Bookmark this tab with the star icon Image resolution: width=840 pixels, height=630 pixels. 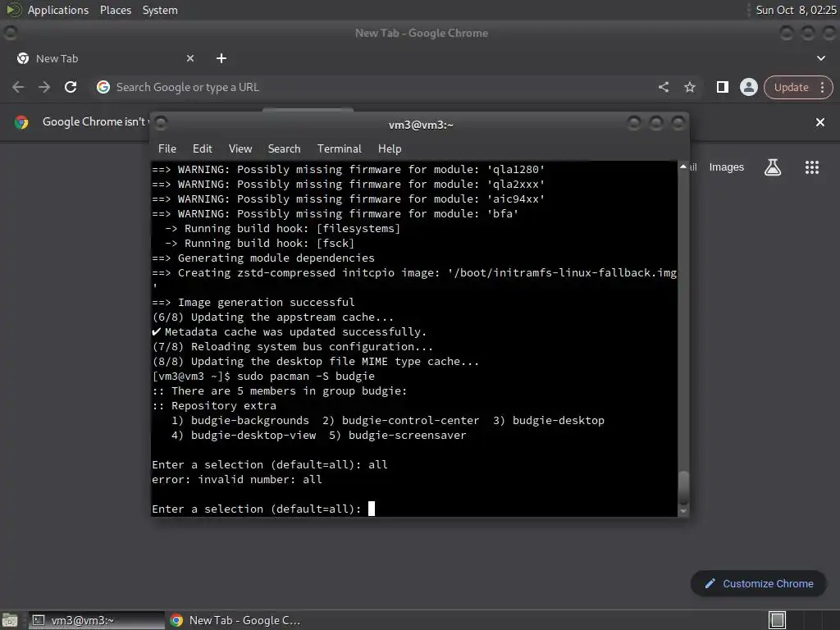[x=689, y=87]
